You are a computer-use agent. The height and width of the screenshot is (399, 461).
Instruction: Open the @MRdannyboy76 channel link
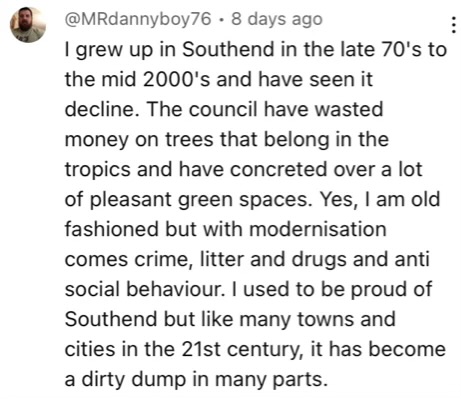(138, 19)
